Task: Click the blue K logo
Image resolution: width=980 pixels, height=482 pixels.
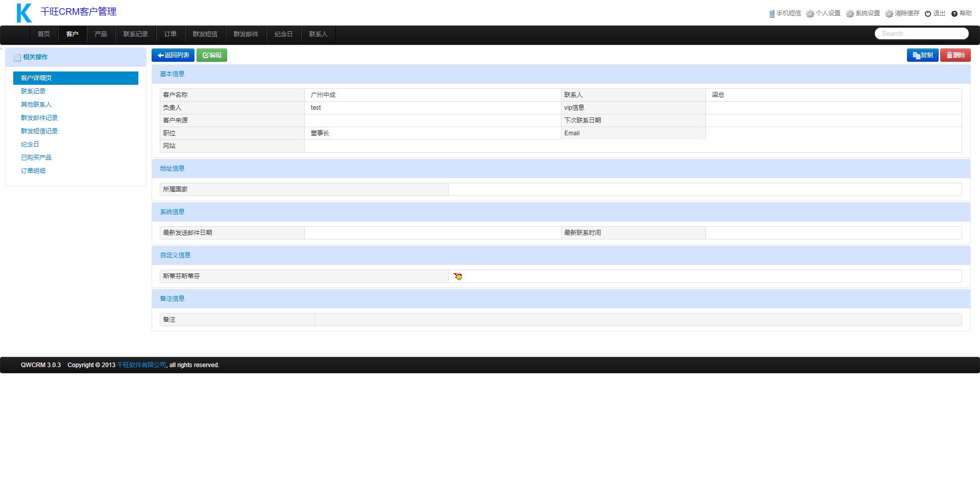Action: [24, 13]
